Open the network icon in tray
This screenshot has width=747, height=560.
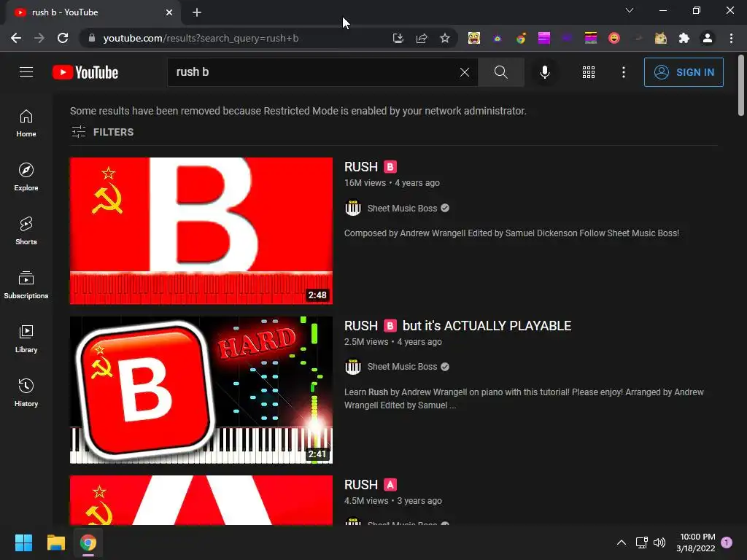point(641,542)
